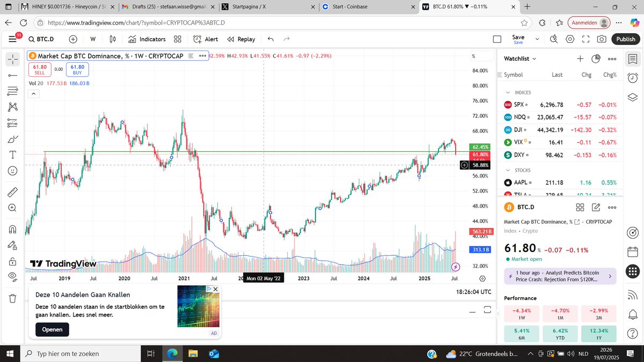Viewport: 644px width, 362px height.
Task: Take a chart snapshot with camera icon
Action: coord(602,39)
